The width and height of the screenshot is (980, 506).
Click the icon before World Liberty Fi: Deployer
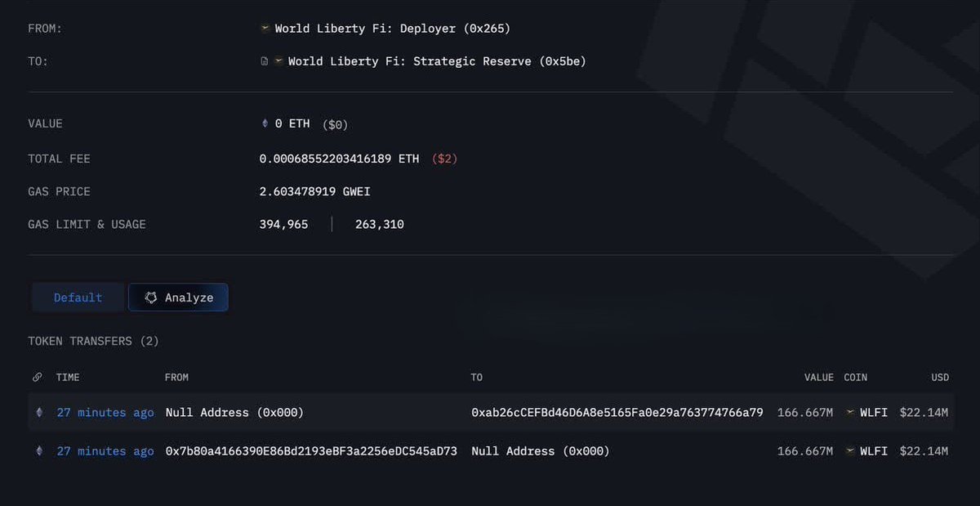[x=265, y=29]
